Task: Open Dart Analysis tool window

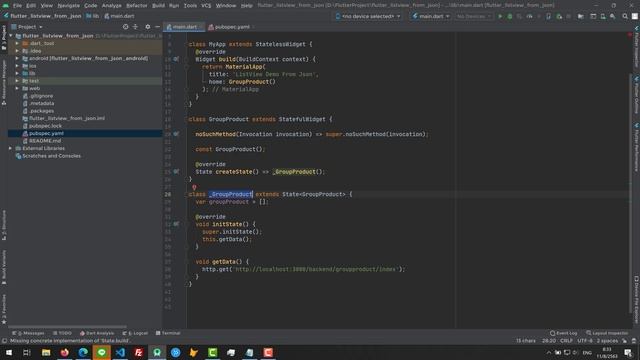Action: (x=97, y=333)
